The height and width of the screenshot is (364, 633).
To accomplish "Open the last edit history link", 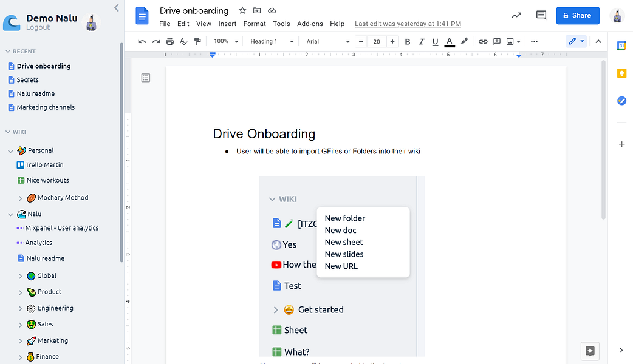I will 408,24.
